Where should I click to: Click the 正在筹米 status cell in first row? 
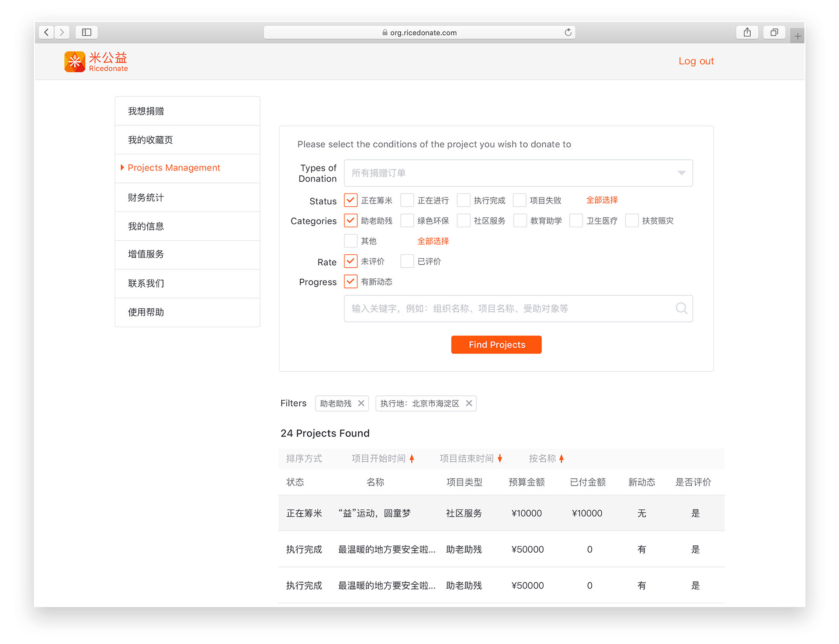click(304, 513)
